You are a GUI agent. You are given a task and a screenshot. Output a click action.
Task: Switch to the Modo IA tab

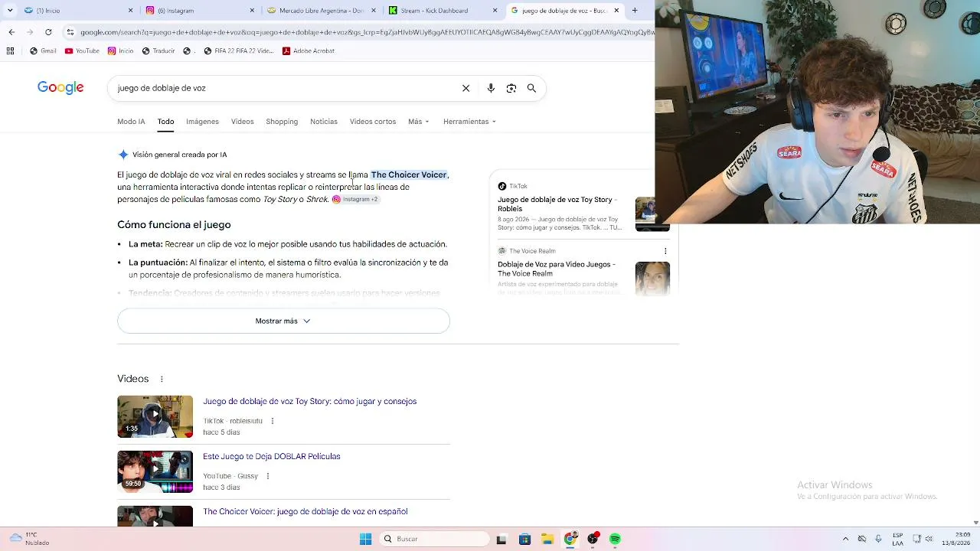click(x=131, y=122)
